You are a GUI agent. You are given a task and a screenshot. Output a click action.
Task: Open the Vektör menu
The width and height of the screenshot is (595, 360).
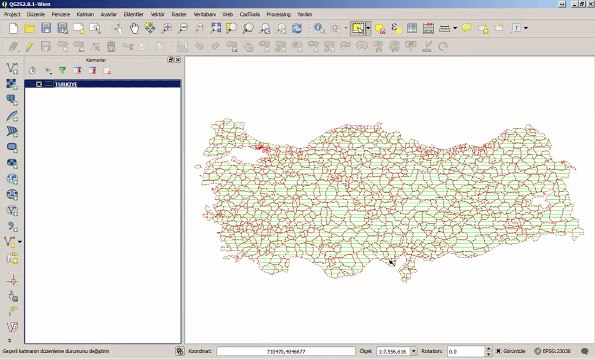(157, 14)
